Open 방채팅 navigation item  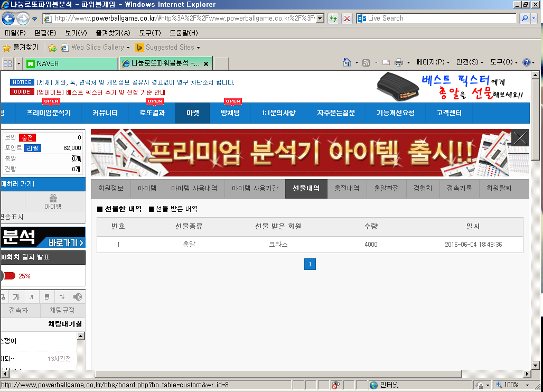pos(230,113)
